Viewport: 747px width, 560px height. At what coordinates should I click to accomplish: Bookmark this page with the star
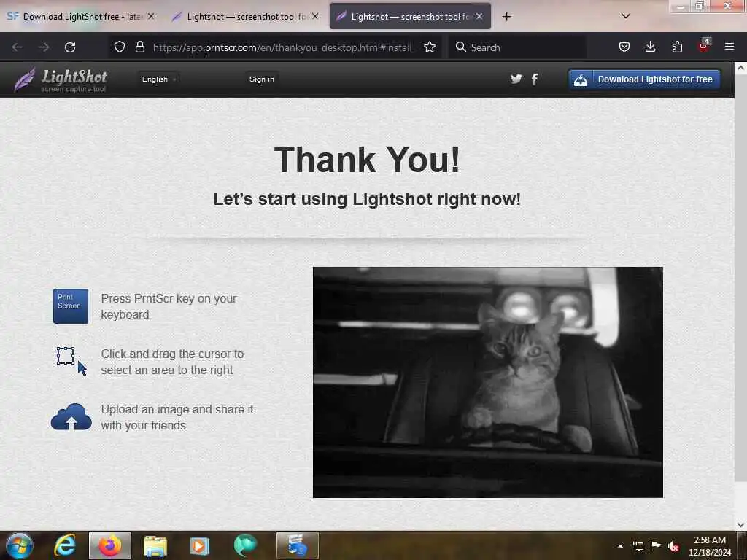point(430,47)
